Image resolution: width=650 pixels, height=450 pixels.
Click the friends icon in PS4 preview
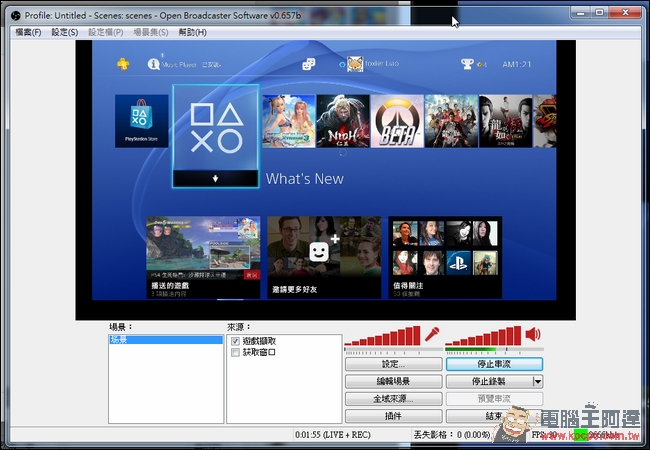point(308,64)
